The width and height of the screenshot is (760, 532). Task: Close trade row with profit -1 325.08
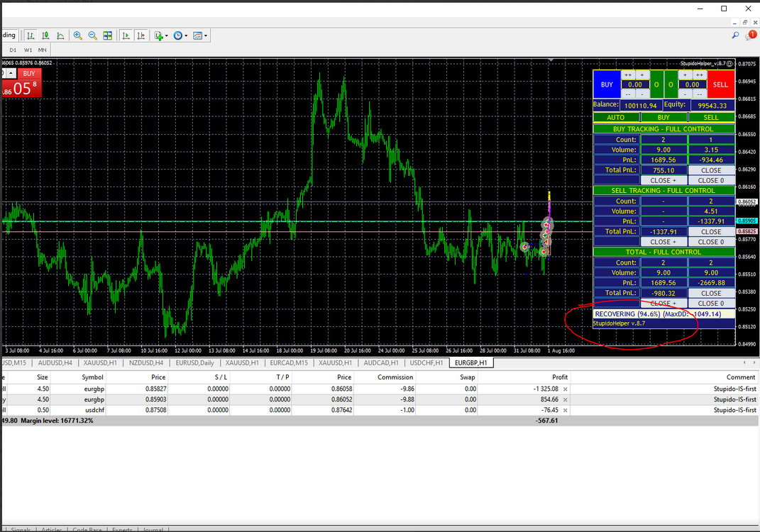coord(565,389)
